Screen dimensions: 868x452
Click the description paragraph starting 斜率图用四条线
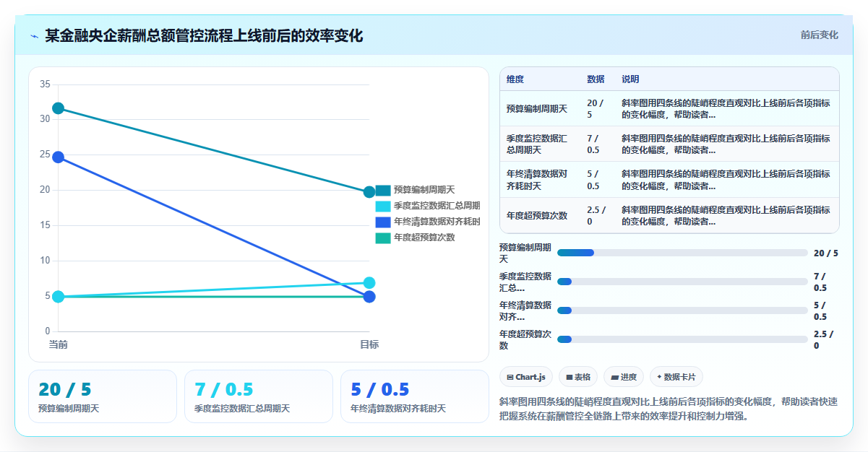click(x=669, y=408)
